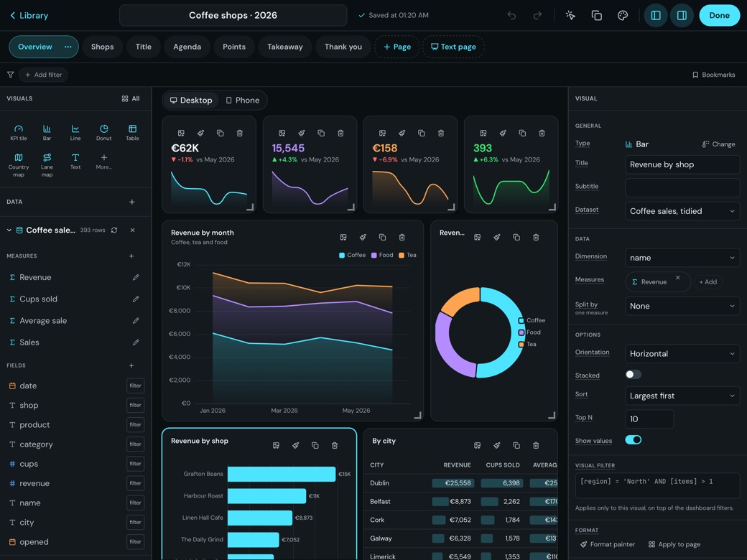Open More visuals option
Viewport: 747px width, 560px height.
click(x=104, y=161)
